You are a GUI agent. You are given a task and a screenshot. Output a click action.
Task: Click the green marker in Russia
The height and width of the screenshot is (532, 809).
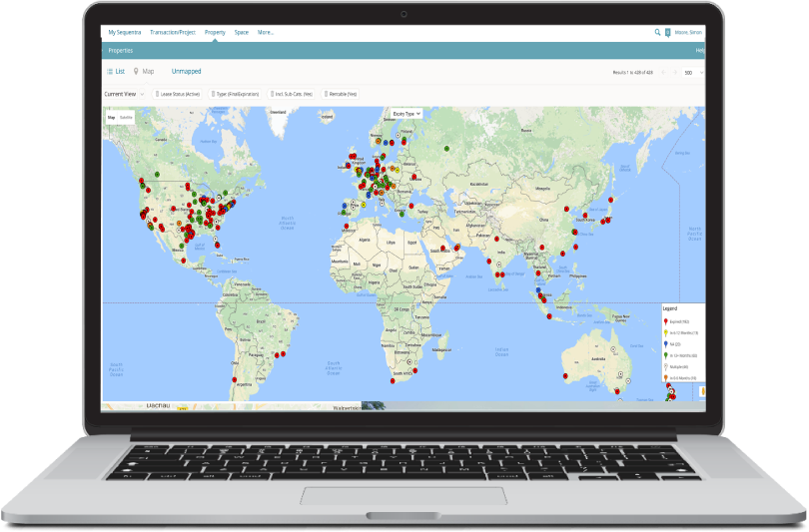(446, 149)
